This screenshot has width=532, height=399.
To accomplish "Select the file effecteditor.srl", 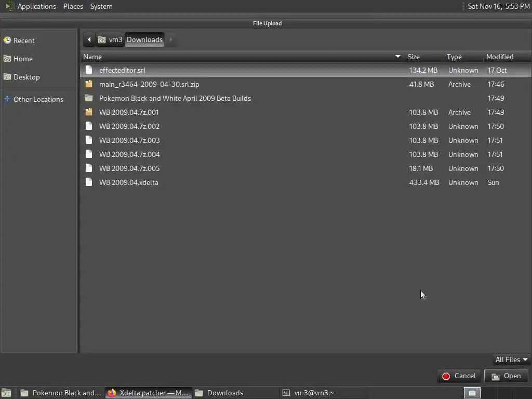I will tap(305, 70).
